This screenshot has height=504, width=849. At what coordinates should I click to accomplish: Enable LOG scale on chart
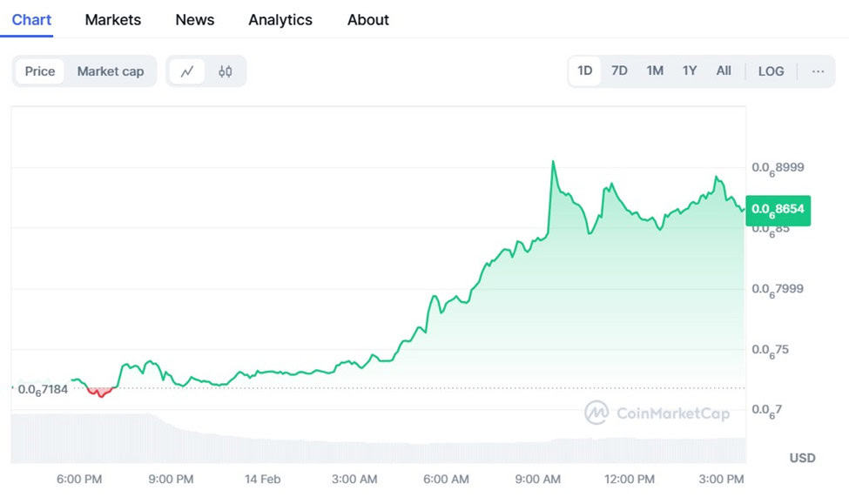click(x=771, y=71)
